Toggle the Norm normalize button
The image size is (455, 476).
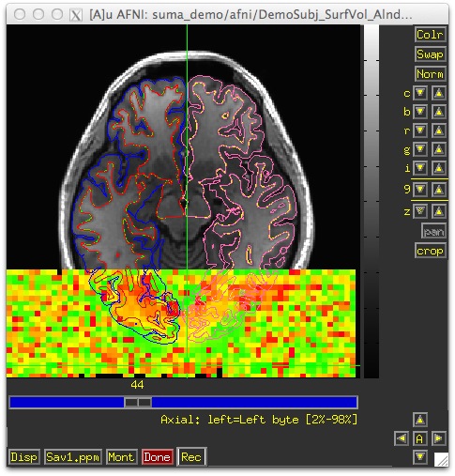tap(430, 74)
